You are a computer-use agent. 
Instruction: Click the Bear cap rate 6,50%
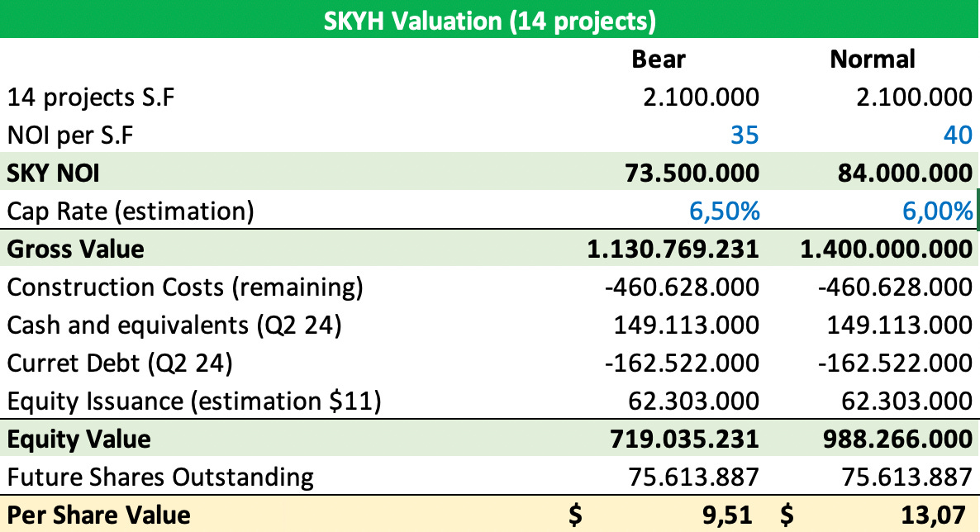click(x=725, y=211)
